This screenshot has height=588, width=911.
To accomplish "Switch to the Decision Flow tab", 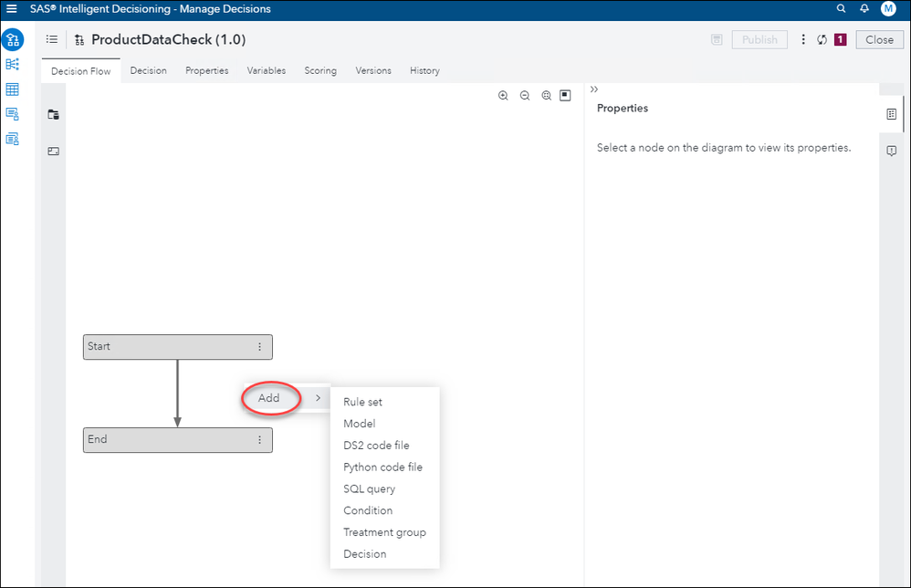I will pyautogui.click(x=80, y=71).
